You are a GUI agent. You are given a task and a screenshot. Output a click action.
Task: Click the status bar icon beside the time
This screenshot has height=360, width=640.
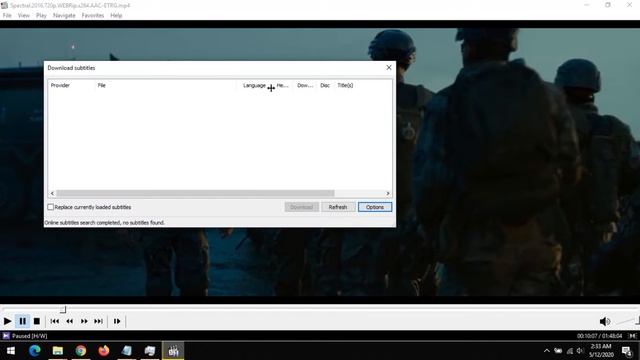[x=632, y=336]
